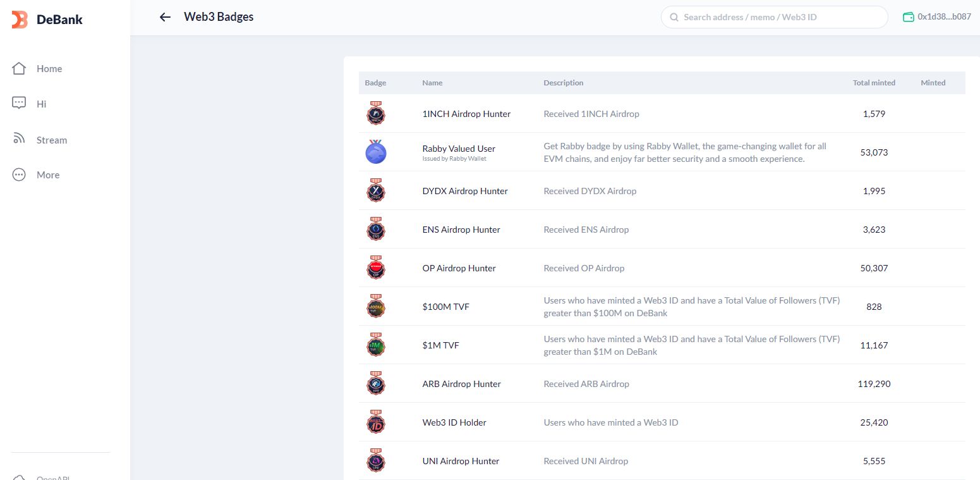Click the total minted value 50,307
Image resolution: width=980 pixels, height=480 pixels.
874,268
